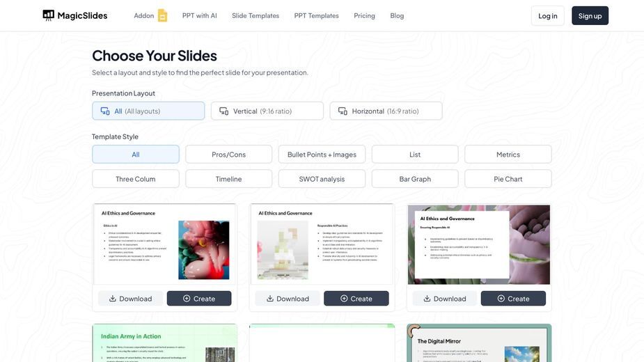Open the Google Slides addon icon
The image size is (644, 362).
(163, 15)
